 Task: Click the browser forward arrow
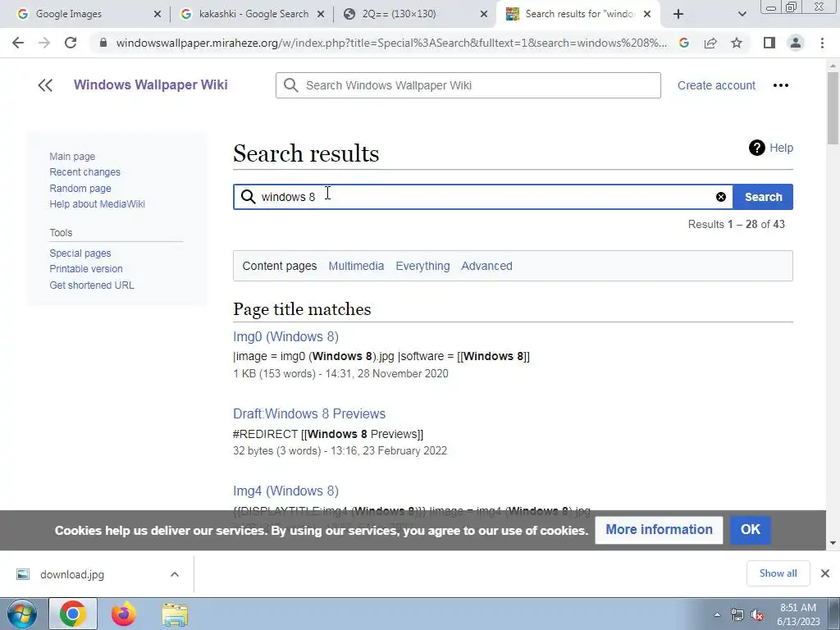[44, 43]
